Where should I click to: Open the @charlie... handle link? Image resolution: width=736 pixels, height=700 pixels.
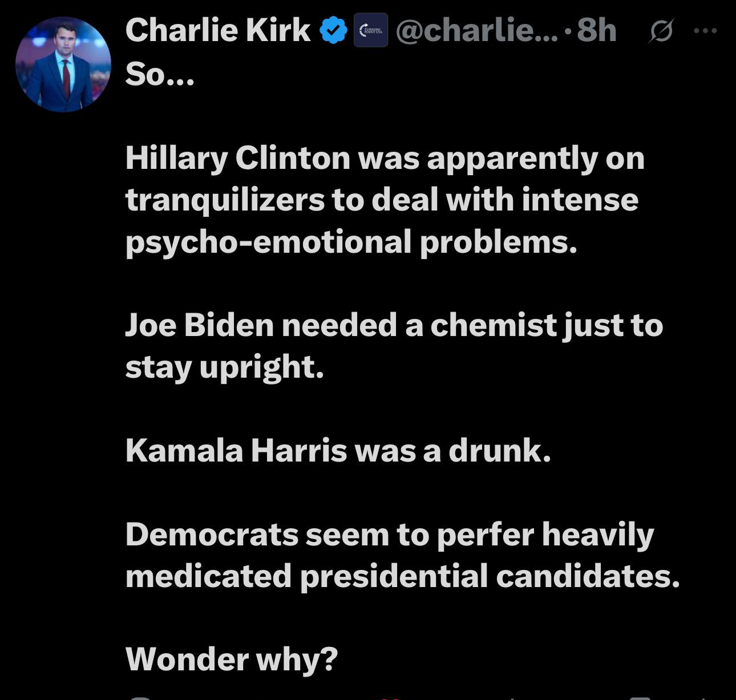click(x=476, y=30)
